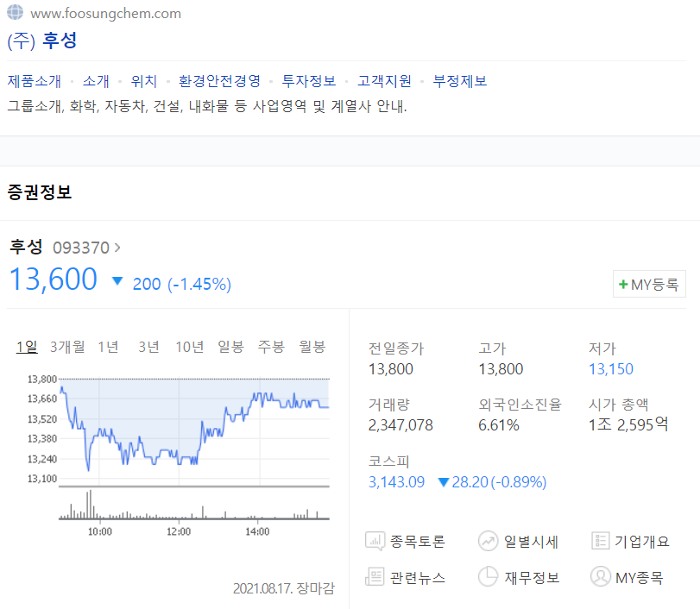Click the current price 13,600
Screen dimensions: 700x609
tap(54, 279)
